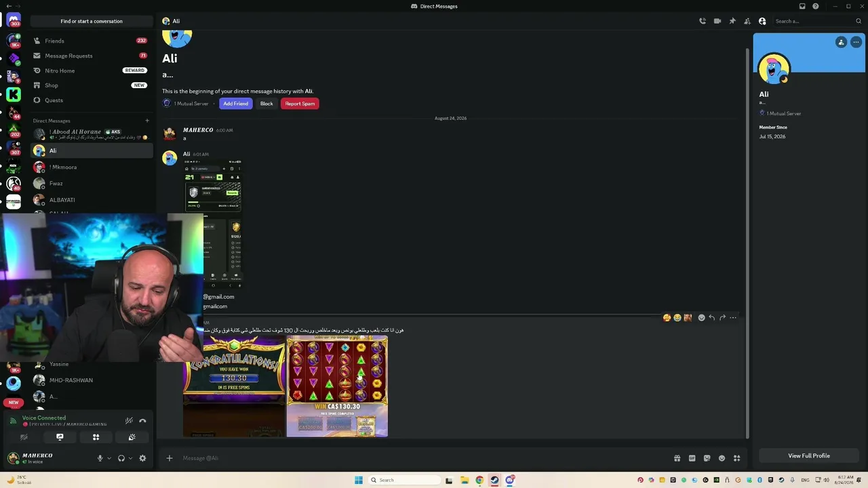Open the GIF picker
Viewport: 868px width, 488px height.
click(x=692, y=458)
